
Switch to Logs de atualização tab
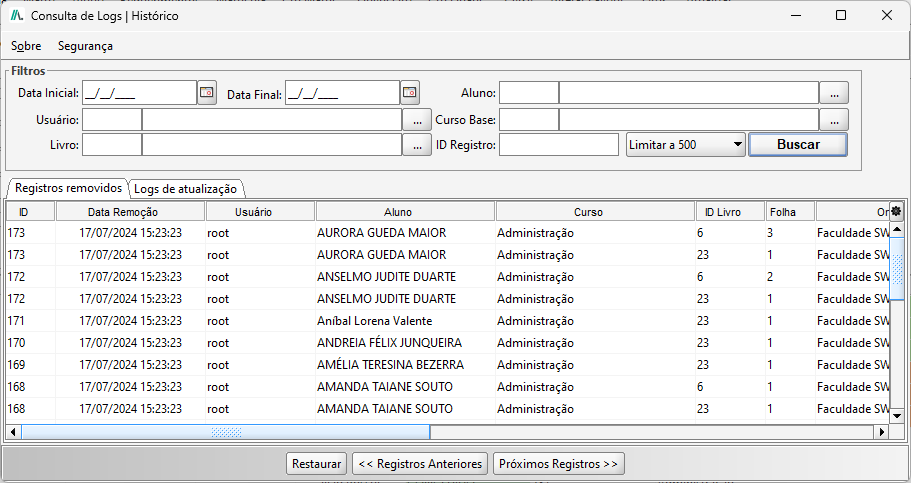(x=185, y=189)
